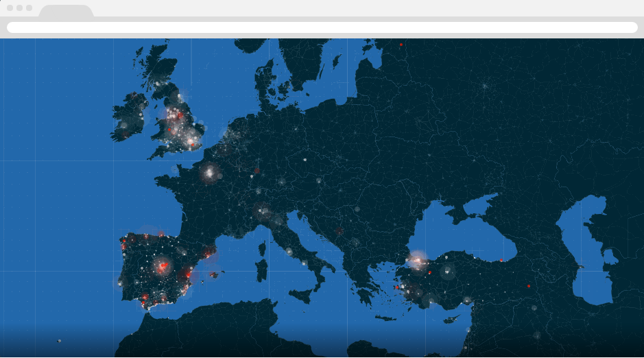This screenshot has width=644, height=358.
Task: Click the browser address bar
Action: (x=322, y=27)
